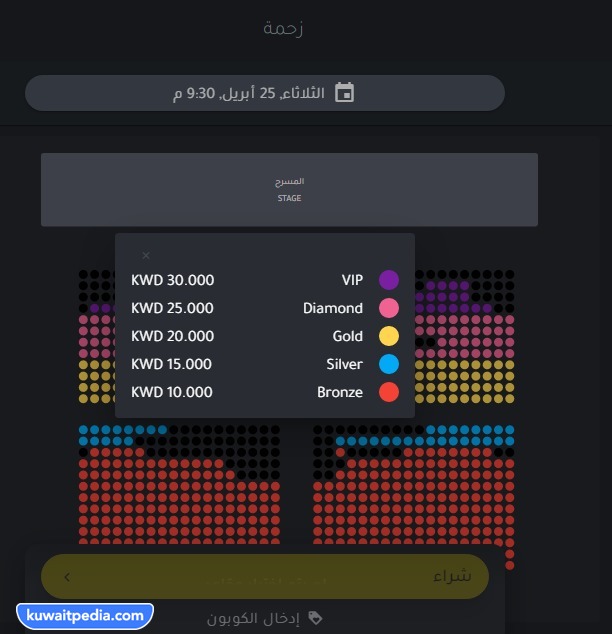Click the coupon tag icon
612x634 pixels.
click(315, 618)
